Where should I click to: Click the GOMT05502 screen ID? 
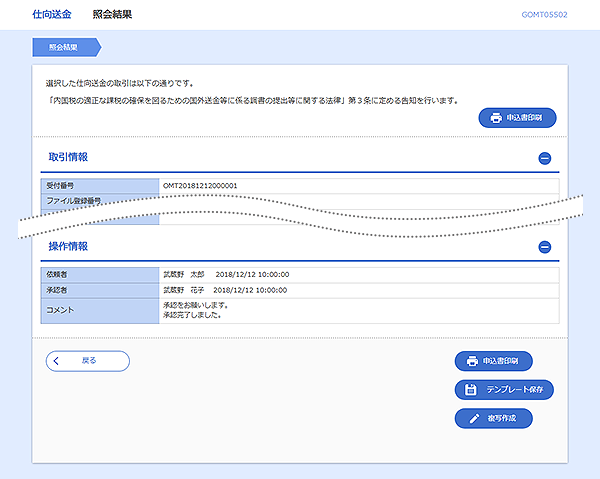544,15
